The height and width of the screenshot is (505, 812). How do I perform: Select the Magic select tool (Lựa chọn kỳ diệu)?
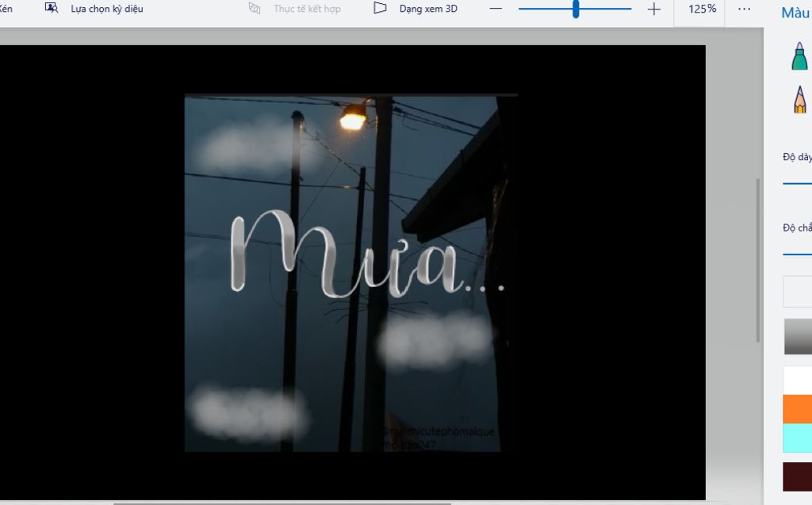pyautogui.click(x=94, y=8)
